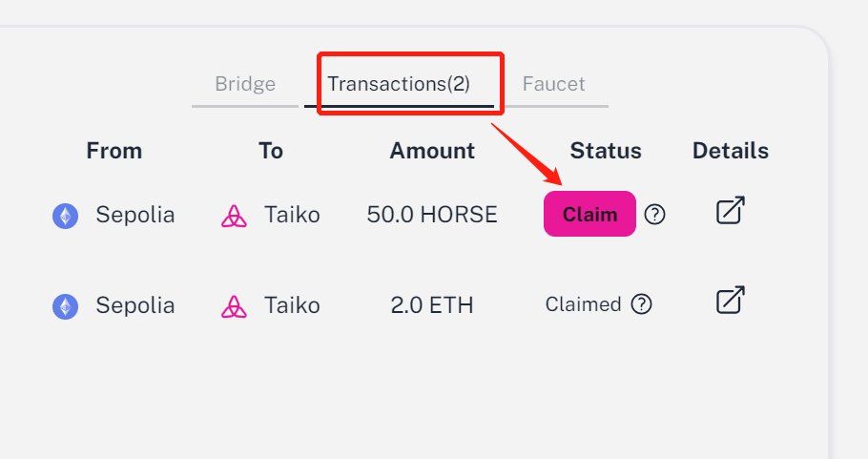Screen dimensions: 868x459
Task: Click Sepolia Ethereum icon in ETH row
Action: (x=65, y=306)
